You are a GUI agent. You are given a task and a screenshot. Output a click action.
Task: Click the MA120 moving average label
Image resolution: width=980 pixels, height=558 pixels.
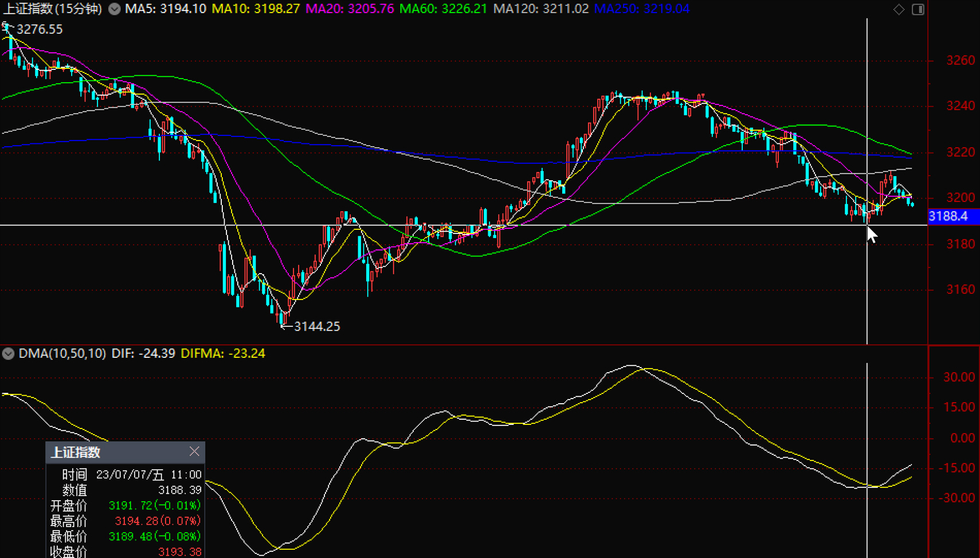540,9
